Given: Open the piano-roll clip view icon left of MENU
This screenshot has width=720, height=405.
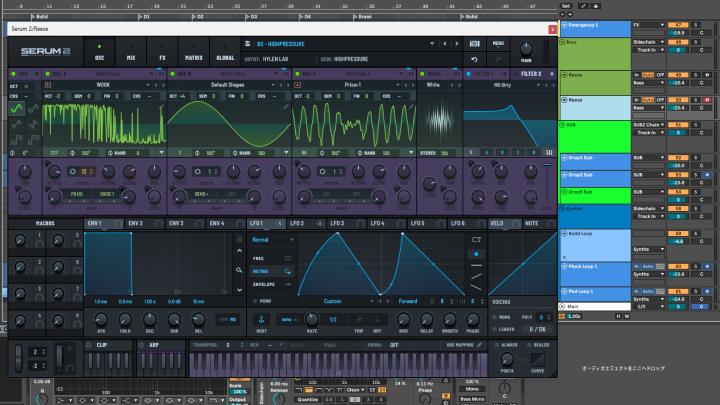Looking at the screenshot, I should (x=475, y=44).
